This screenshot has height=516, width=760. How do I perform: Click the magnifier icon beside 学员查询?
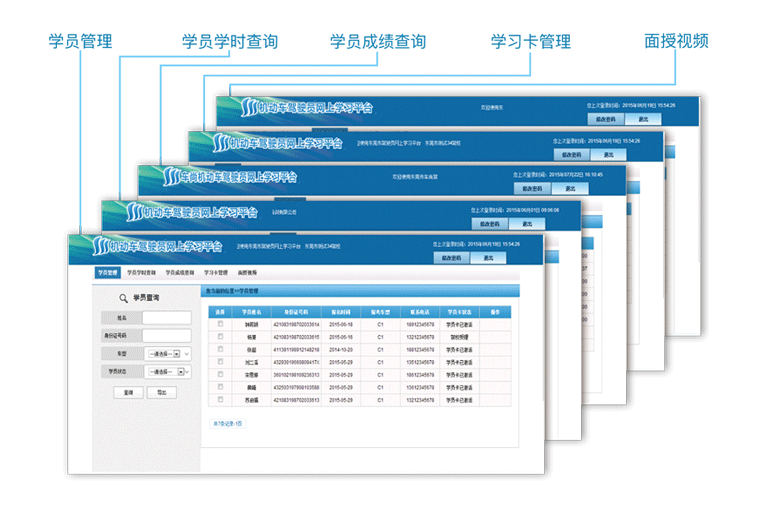(122, 298)
